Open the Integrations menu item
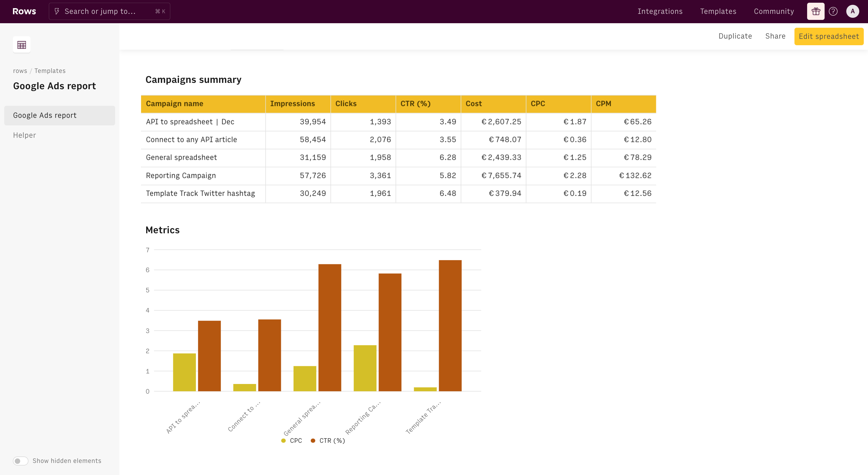 tap(660, 11)
